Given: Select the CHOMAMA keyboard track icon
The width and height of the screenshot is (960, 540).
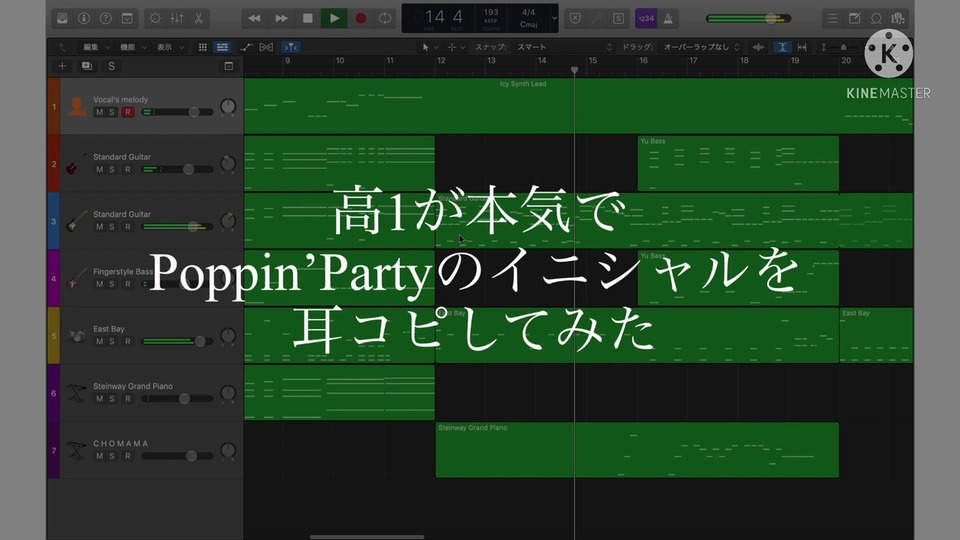Looking at the screenshot, I should click(77, 450).
